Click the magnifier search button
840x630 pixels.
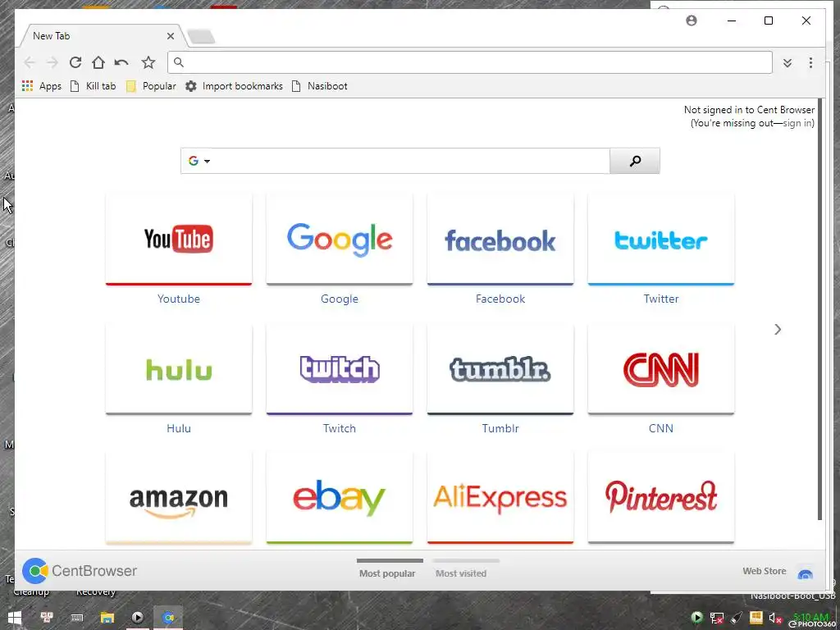click(x=635, y=161)
